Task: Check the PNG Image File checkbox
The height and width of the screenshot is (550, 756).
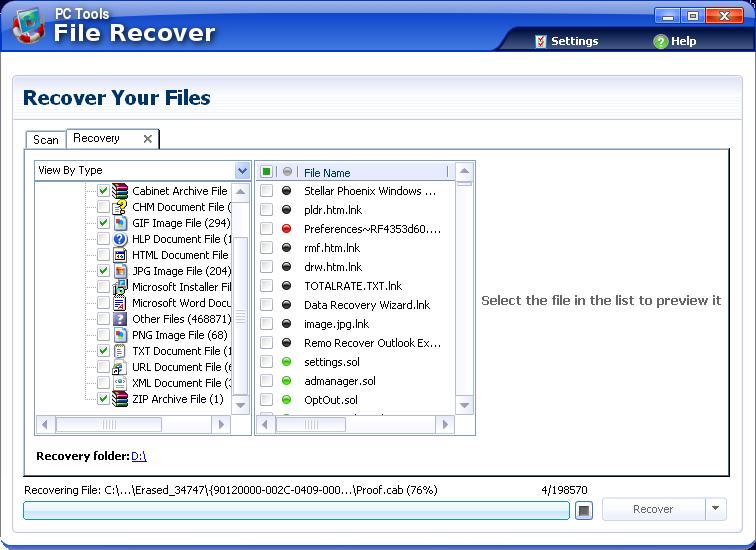Action: [103, 335]
